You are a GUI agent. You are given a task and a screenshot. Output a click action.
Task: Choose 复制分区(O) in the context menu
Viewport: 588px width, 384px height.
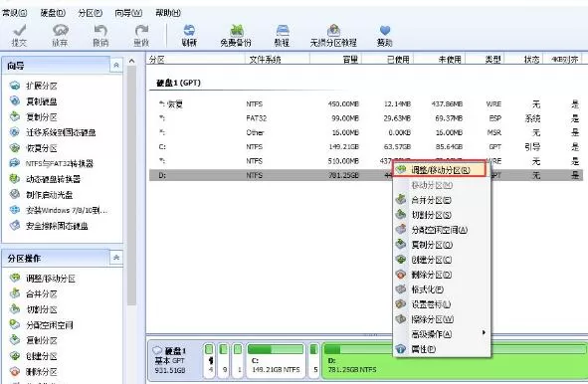click(x=443, y=245)
